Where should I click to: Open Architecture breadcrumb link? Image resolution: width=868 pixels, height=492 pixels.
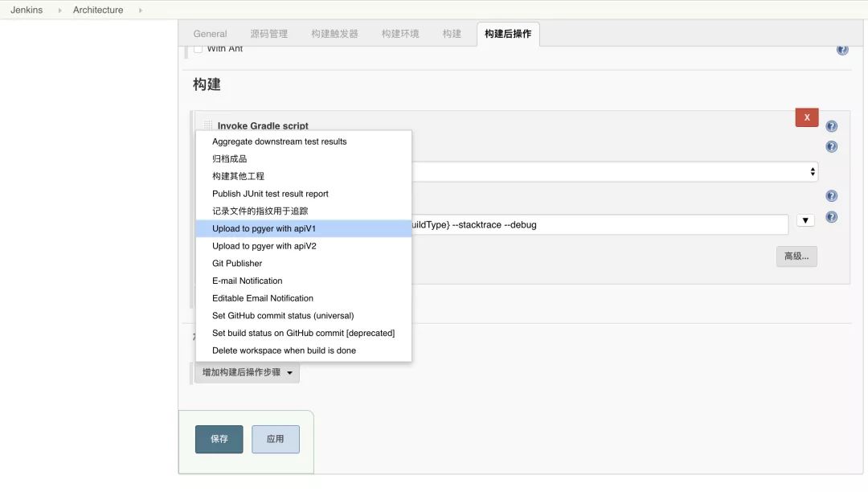98,10
